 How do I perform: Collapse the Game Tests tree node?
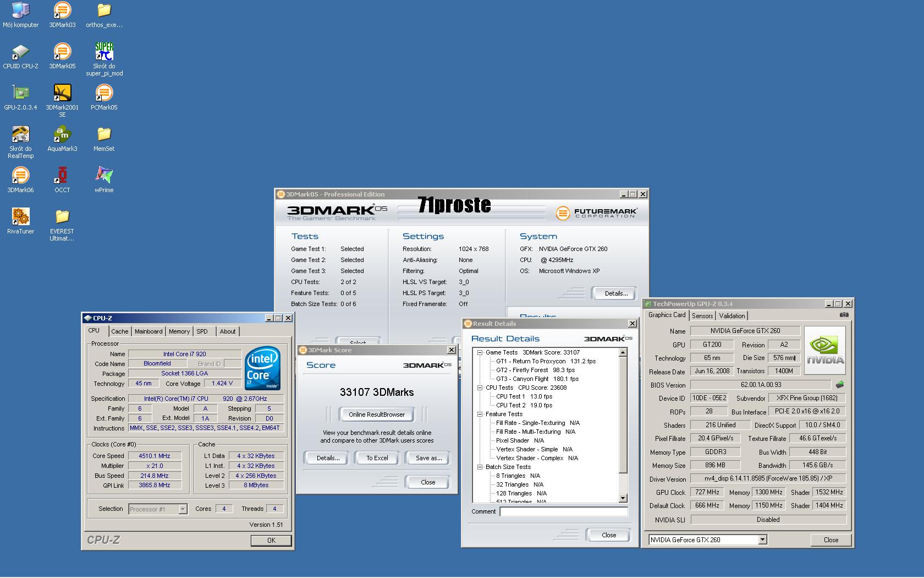(480, 352)
